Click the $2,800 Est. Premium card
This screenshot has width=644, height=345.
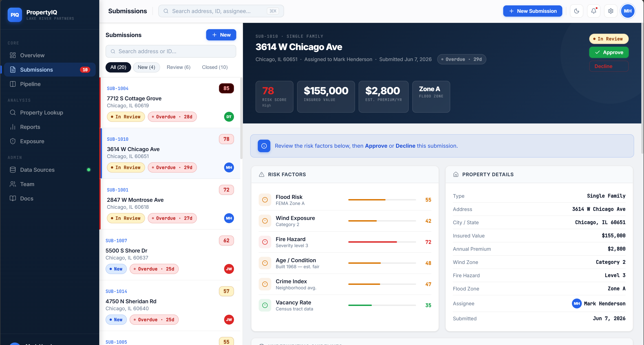point(384,97)
